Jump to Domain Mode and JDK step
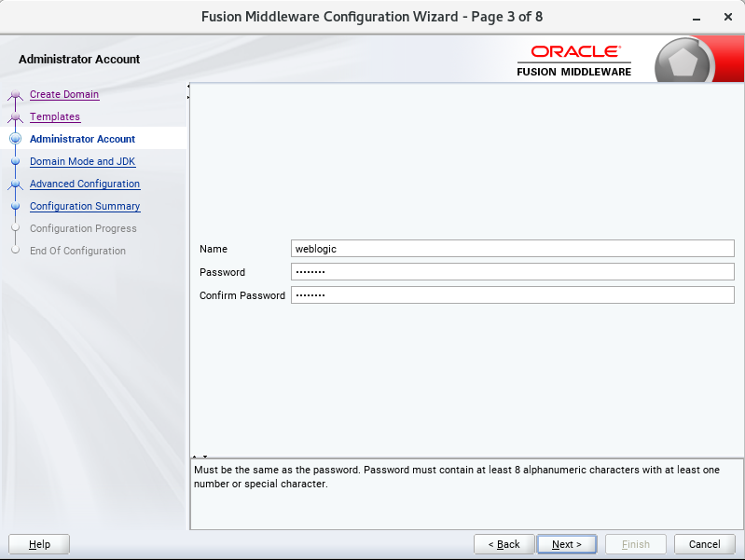 click(x=82, y=161)
